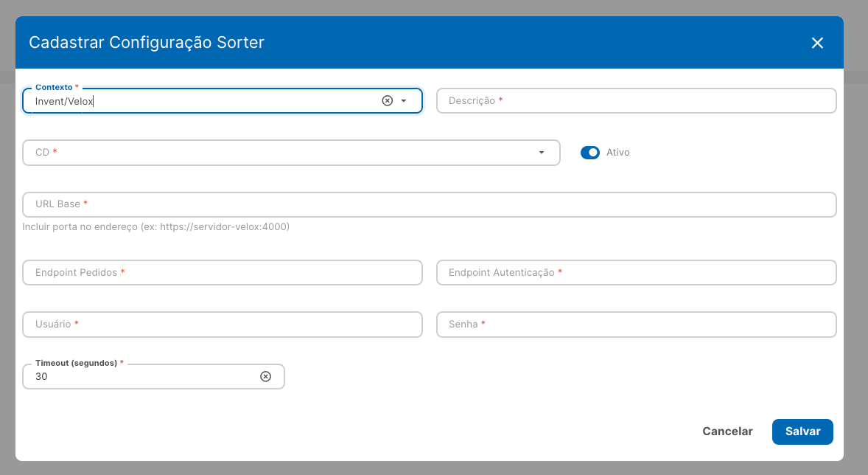Clear the Timeout value with x icon
868x475 pixels.
click(x=266, y=376)
